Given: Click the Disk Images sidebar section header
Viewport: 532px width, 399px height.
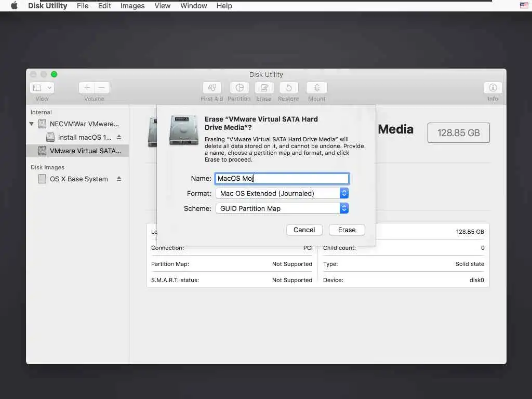Looking at the screenshot, I should 47,167.
